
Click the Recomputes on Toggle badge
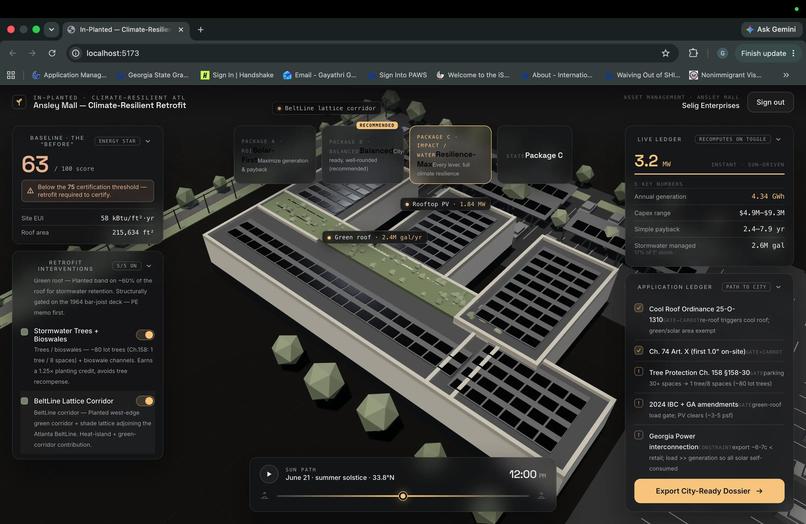coord(732,139)
